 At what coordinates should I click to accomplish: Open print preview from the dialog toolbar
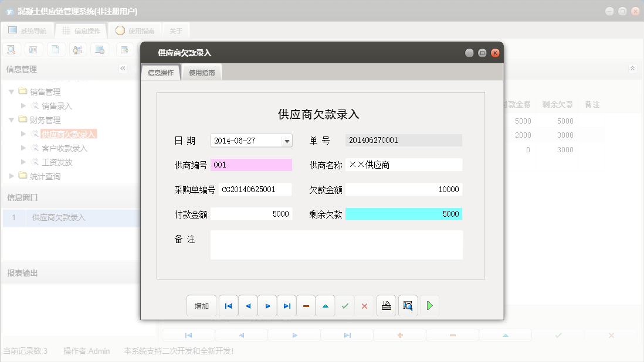click(408, 305)
